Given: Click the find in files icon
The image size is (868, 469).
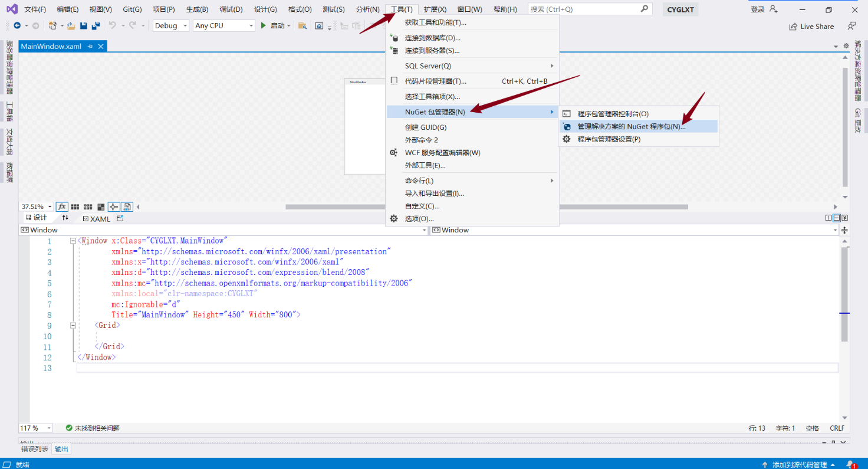Looking at the screenshot, I should (303, 25).
